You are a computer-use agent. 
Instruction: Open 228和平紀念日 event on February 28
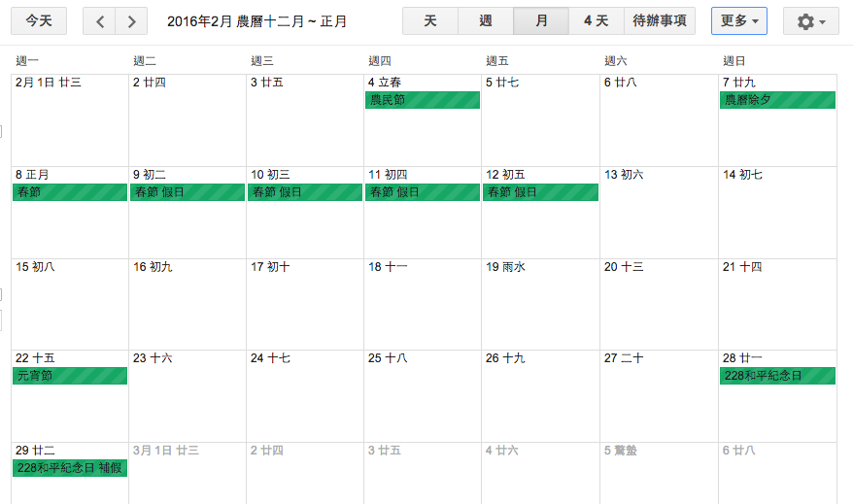pos(777,376)
